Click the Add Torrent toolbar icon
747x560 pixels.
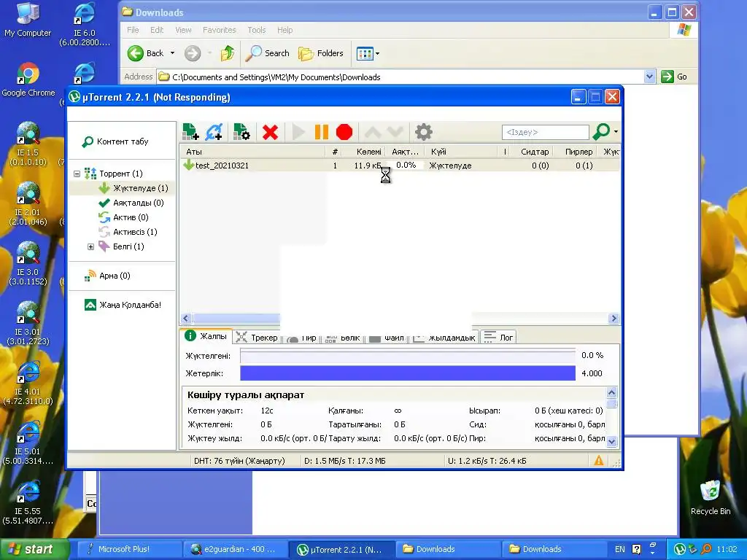pyautogui.click(x=190, y=132)
